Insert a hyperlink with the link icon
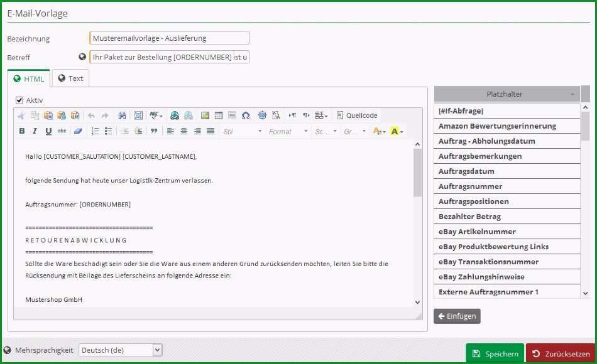The height and width of the screenshot is (364, 597). [x=175, y=115]
